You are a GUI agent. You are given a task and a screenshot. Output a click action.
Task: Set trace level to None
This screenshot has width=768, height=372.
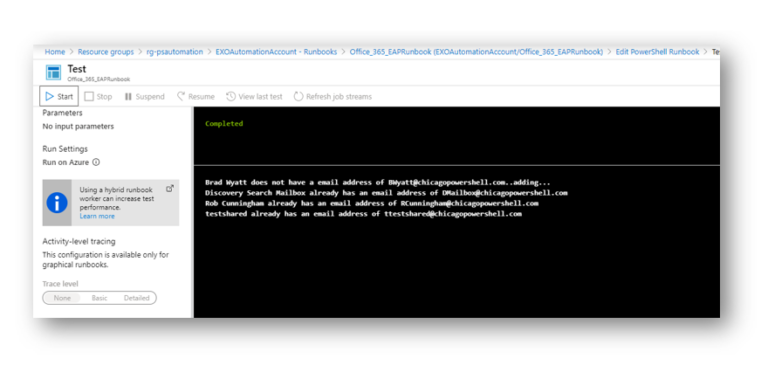[62, 298]
